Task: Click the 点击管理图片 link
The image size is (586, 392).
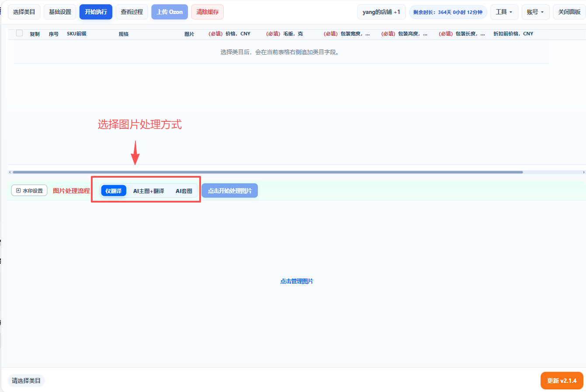Action: [297, 281]
